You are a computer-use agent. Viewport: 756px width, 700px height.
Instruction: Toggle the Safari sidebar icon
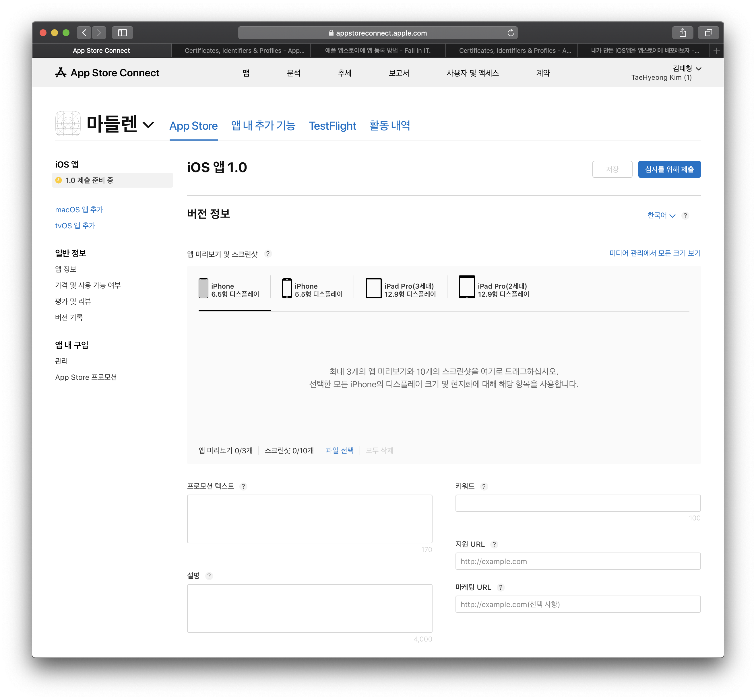122,33
